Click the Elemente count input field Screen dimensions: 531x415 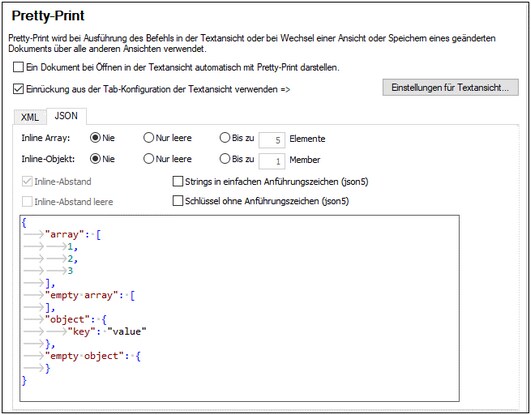[x=272, y=140]
